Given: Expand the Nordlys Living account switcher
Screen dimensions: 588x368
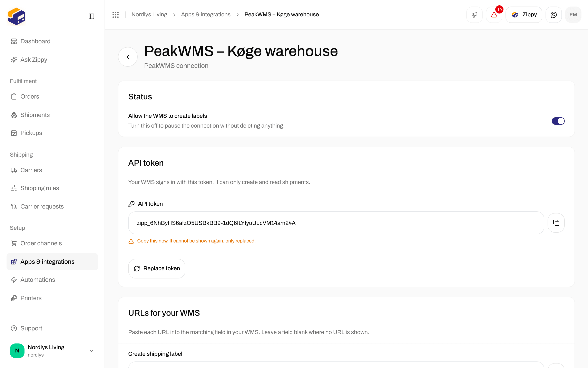Looking at the screenshot, I should point(52,351).
